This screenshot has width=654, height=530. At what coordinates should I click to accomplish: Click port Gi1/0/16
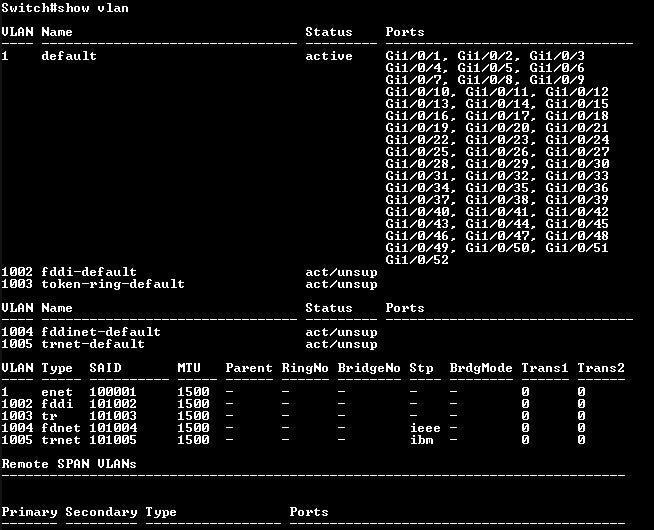coord(417,116)
